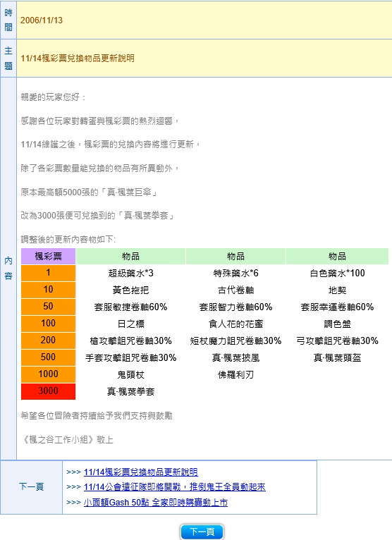Click the orange cell showing 500
The image size is (392, 540).
point(48,357)
